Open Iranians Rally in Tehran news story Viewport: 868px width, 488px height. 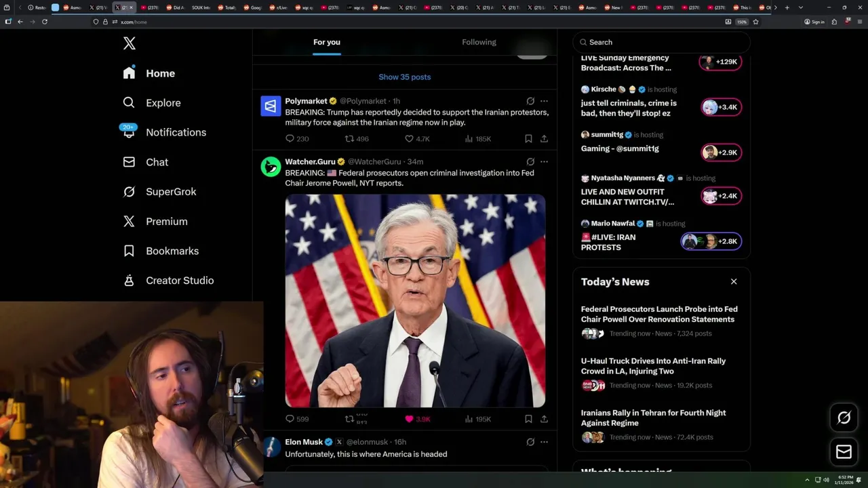tap(661, 425)
